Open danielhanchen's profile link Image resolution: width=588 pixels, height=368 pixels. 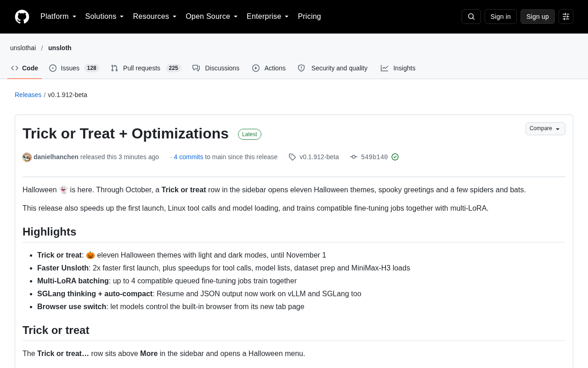pos(56,157)
